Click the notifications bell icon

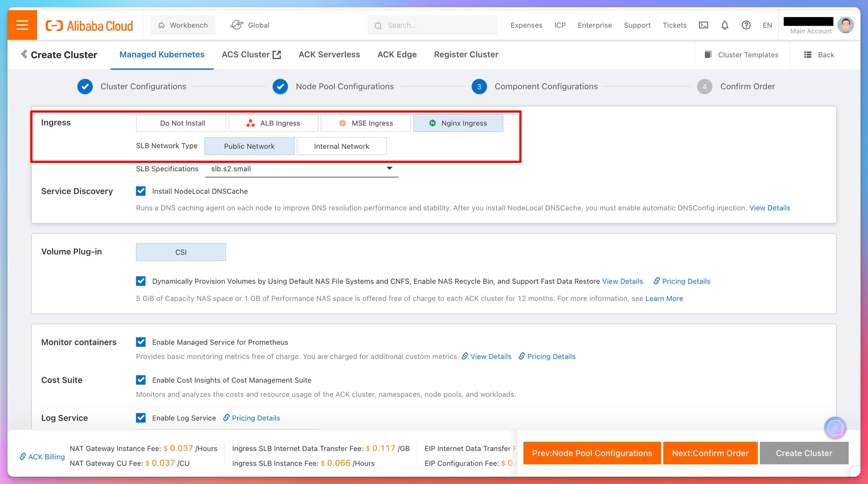pos(724,25)
